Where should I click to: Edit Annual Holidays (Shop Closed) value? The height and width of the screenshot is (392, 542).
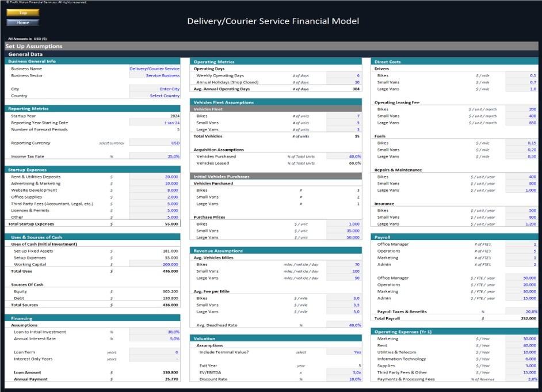[x=343, y=82]
